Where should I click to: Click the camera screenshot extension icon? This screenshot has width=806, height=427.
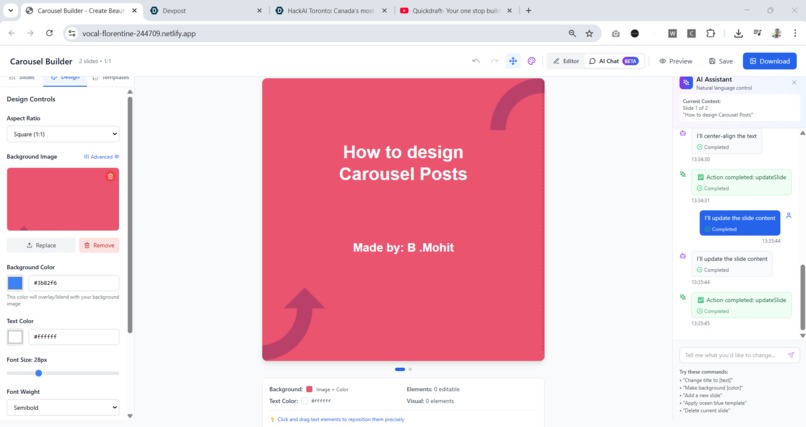pos(616,33)
